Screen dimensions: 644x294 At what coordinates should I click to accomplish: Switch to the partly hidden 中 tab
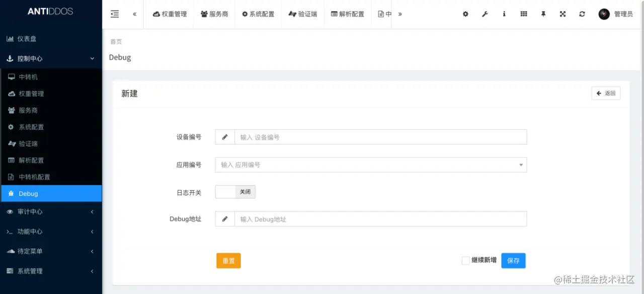pos(385,14)
